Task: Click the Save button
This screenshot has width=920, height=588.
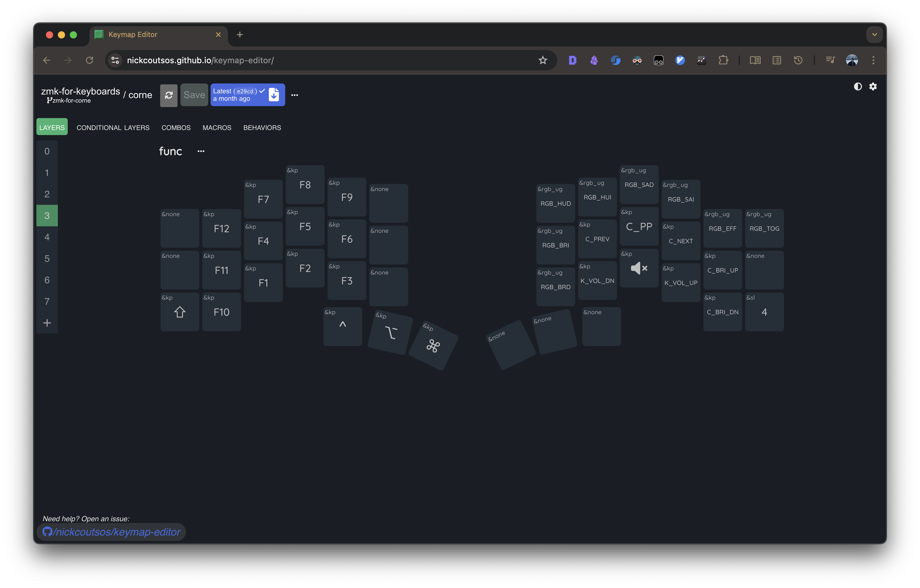Action: [194, 95]
